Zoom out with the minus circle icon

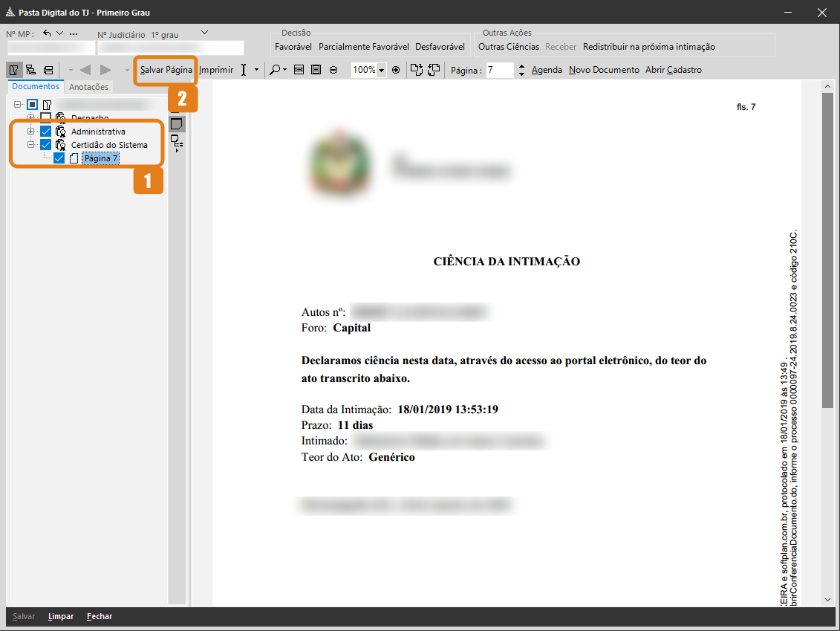(333, 70)
